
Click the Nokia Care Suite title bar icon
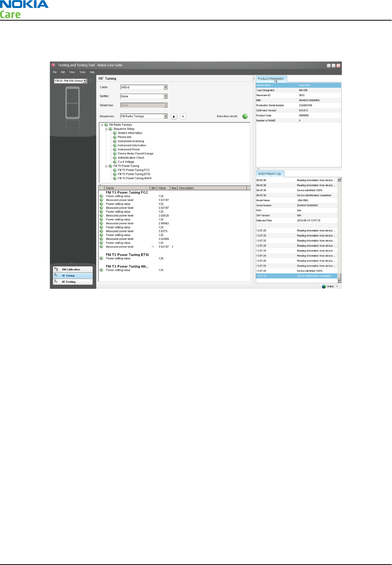pyautogui.click(x=53, y=65)
